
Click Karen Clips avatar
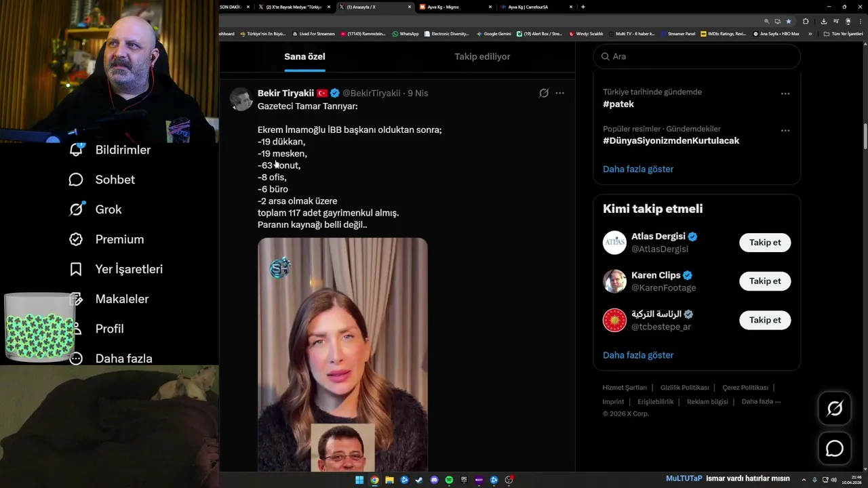click(x=614, y=281)
